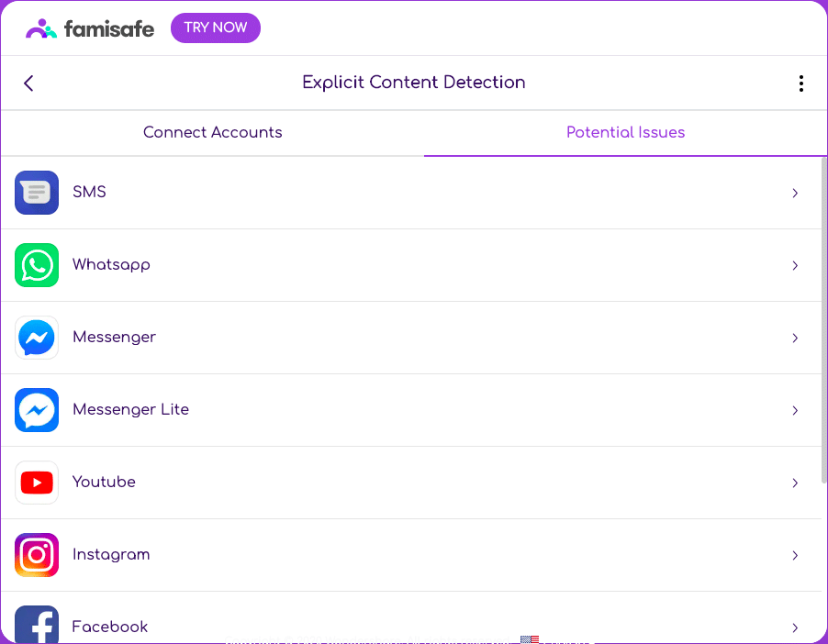Click the Messenger Lite app icon
This screenshot has width=828, height=644.
click(x=37, y=410)
